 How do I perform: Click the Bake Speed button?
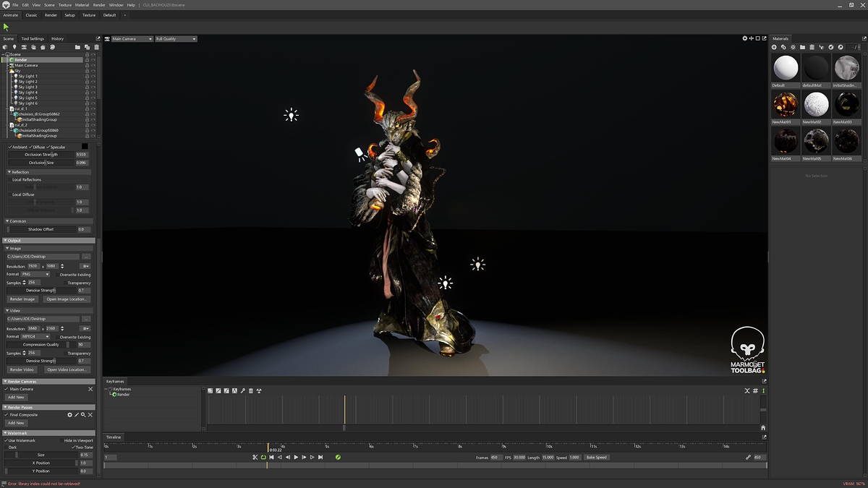click(x=597, y=457)
